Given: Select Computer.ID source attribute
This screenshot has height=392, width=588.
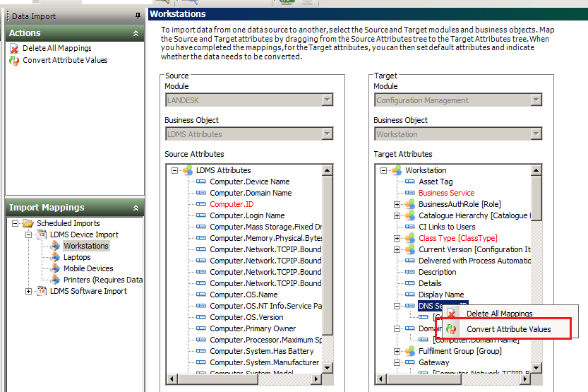Looking at the screenshot, I should click(x=232, y=204).
